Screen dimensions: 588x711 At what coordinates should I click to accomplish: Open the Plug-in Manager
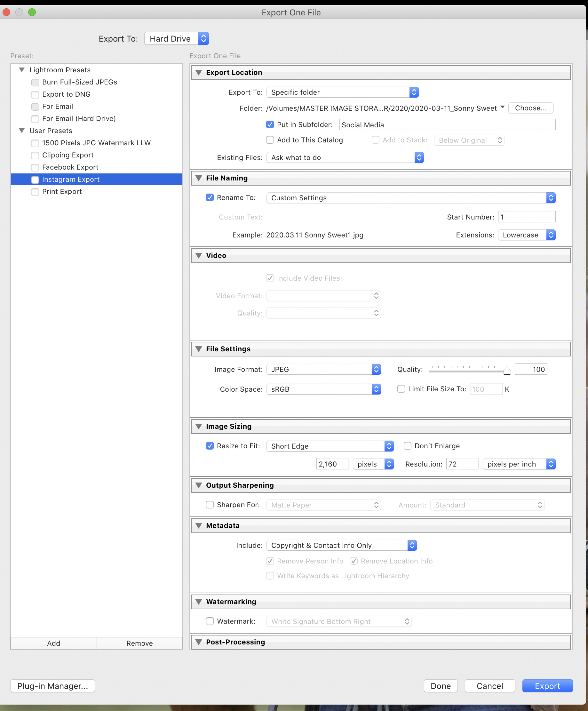pyautogui.click(x=52, y=686)
